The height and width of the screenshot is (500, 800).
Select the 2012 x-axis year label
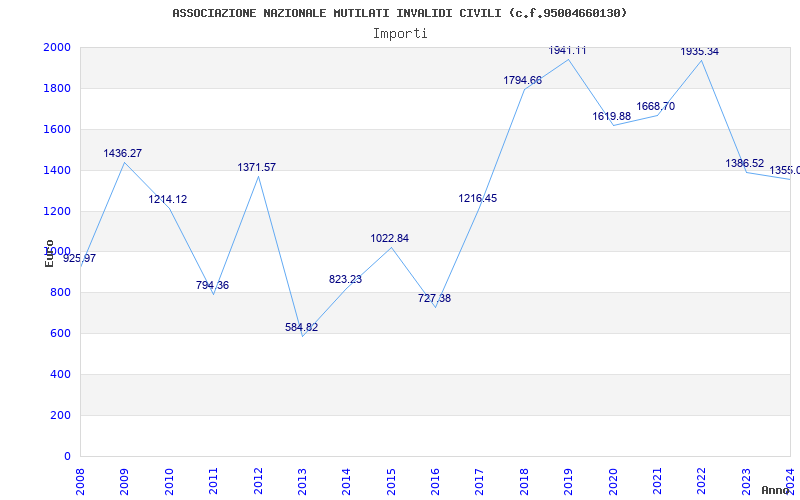(258, 482)
